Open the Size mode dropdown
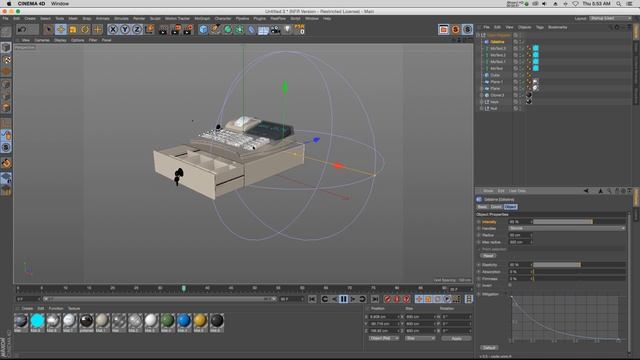This screenshot has height=360, width=640. pyautogui.click(x=420, y=338)
